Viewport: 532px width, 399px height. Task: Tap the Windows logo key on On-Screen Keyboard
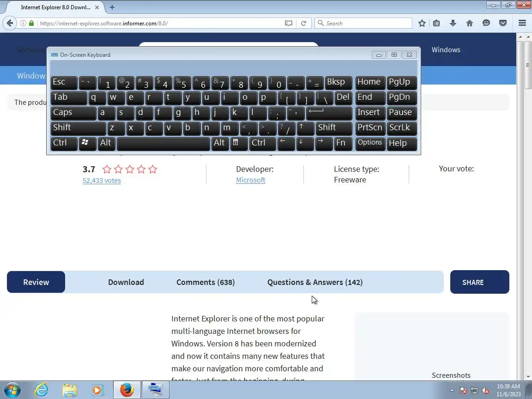(87, 143)
